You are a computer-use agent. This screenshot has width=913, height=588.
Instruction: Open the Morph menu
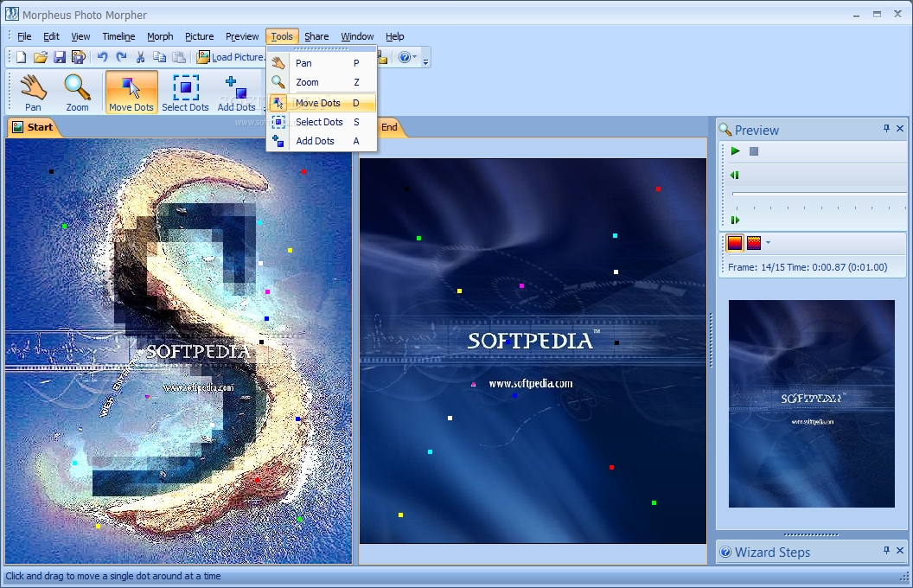pos(160,36)
